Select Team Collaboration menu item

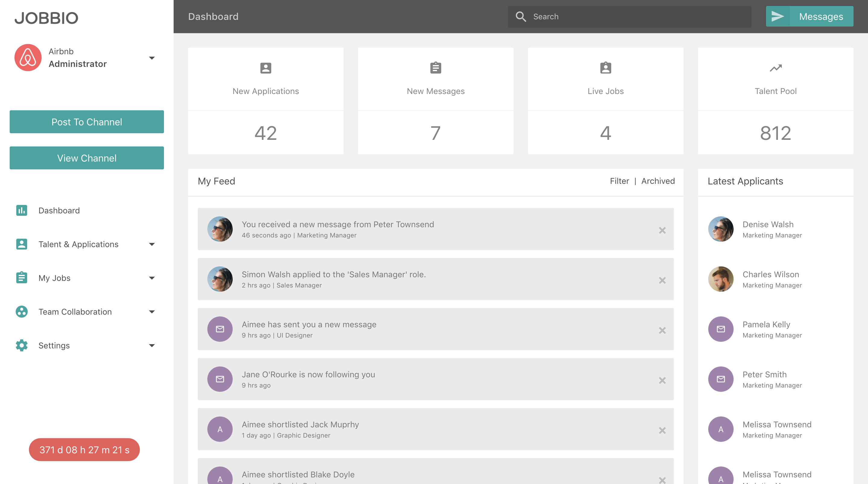(x=75, y=311)
